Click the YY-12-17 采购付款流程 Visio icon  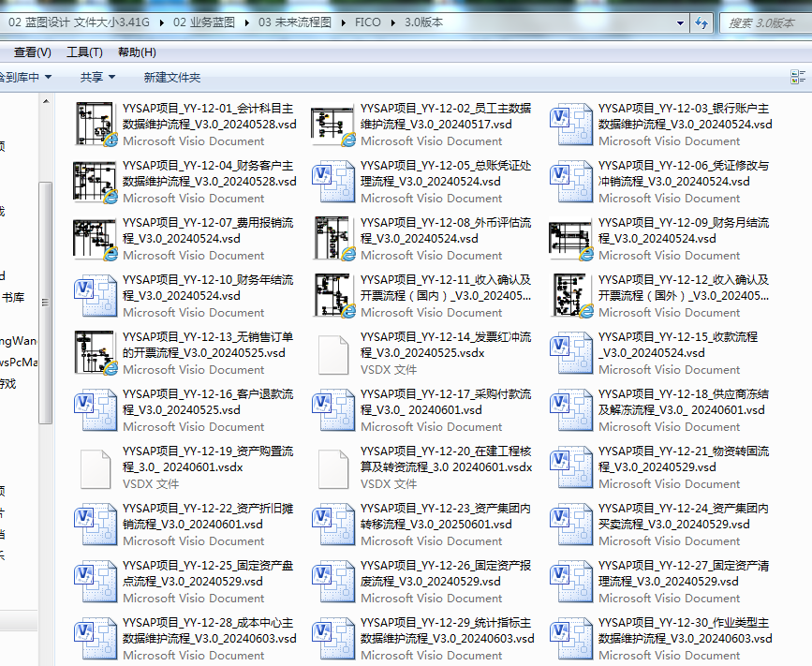click(x=334, y=410)
